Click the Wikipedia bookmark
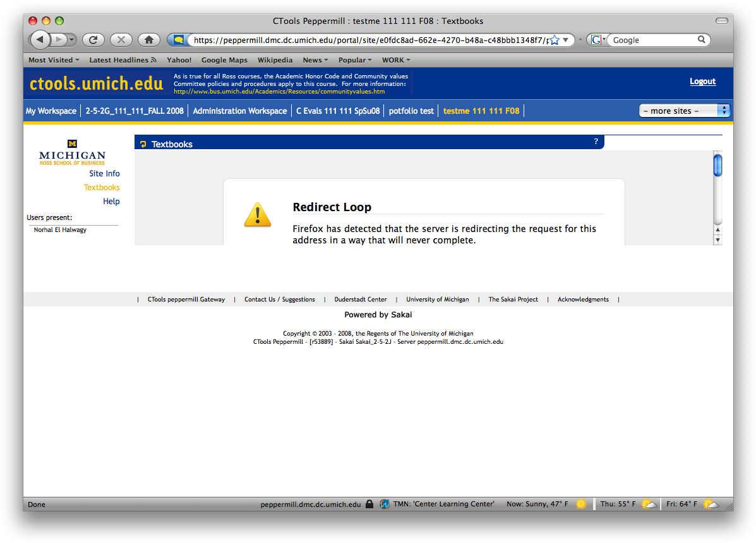This screenshot has width=756, height=543. [x=275, y=60]
